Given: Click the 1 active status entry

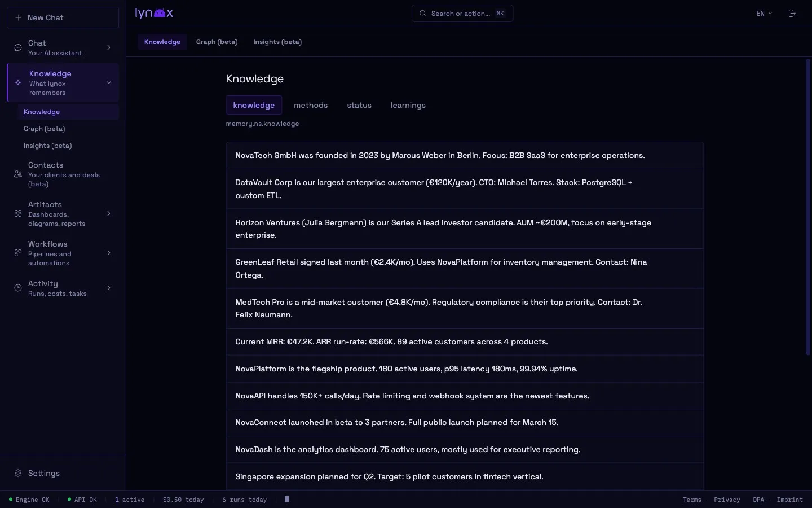Looking at the screenshot, I should coord(130,500).
